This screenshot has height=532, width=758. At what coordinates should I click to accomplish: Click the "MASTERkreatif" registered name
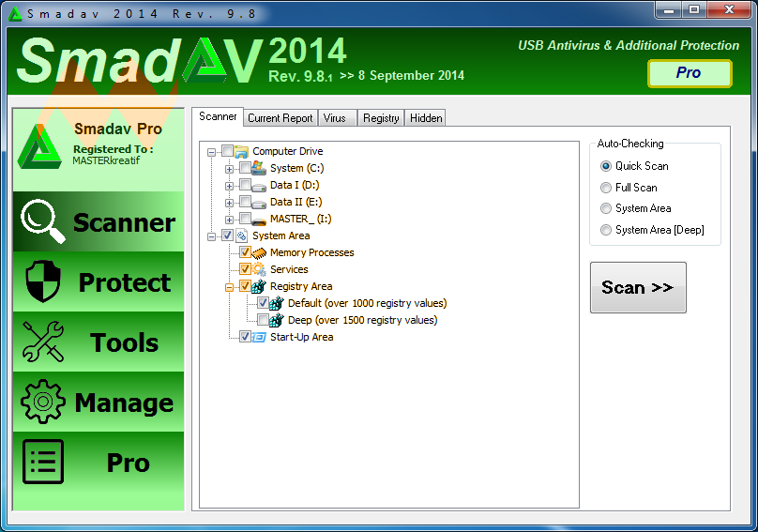tap(106, 160)
